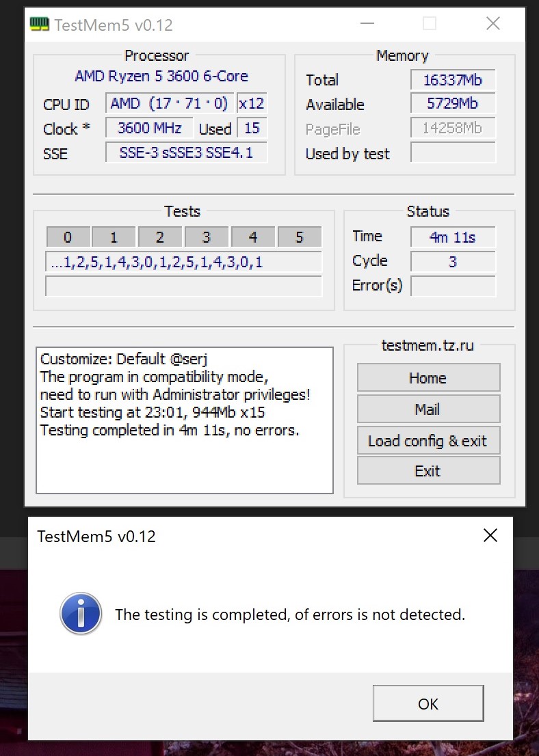The image size is (539, 756).
Task: Click the empty progress bar under test sequence
Action: coord(183,286)
